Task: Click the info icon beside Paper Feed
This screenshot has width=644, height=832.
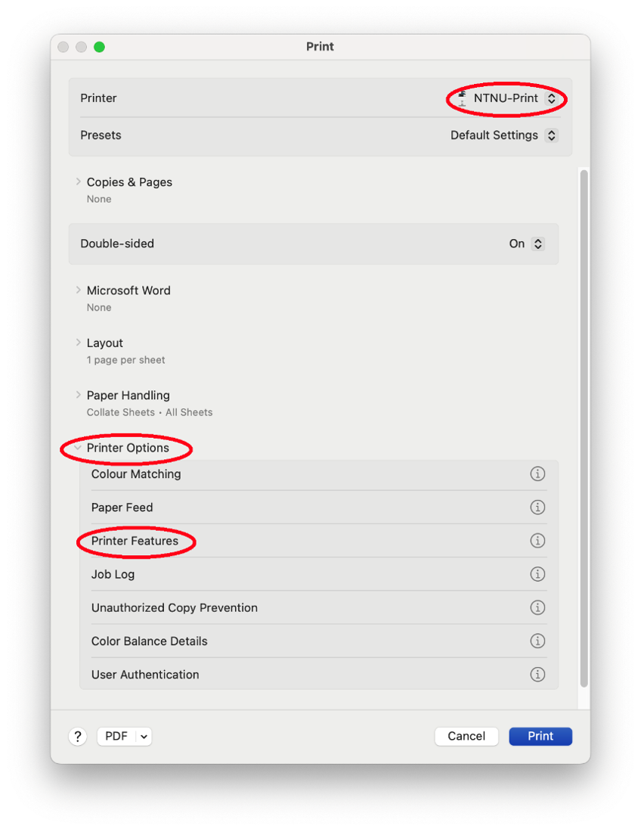Action: [537, 508]
